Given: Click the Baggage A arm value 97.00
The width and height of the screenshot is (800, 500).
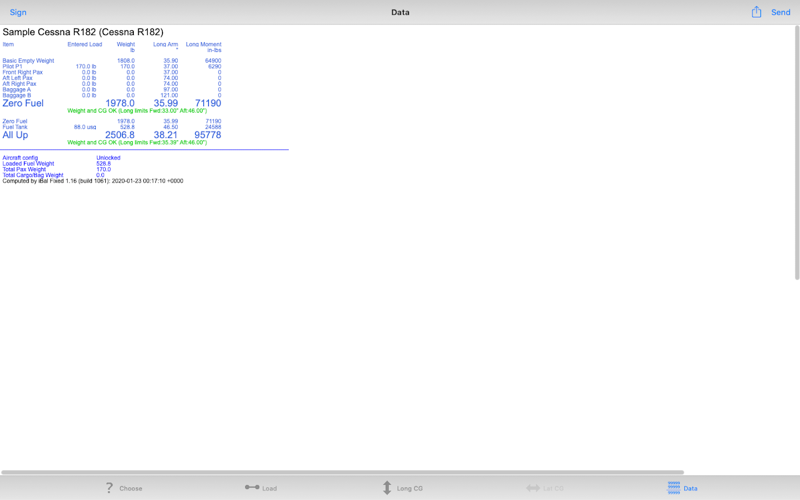Looking at the screenshot, I should tap(170, 90).
